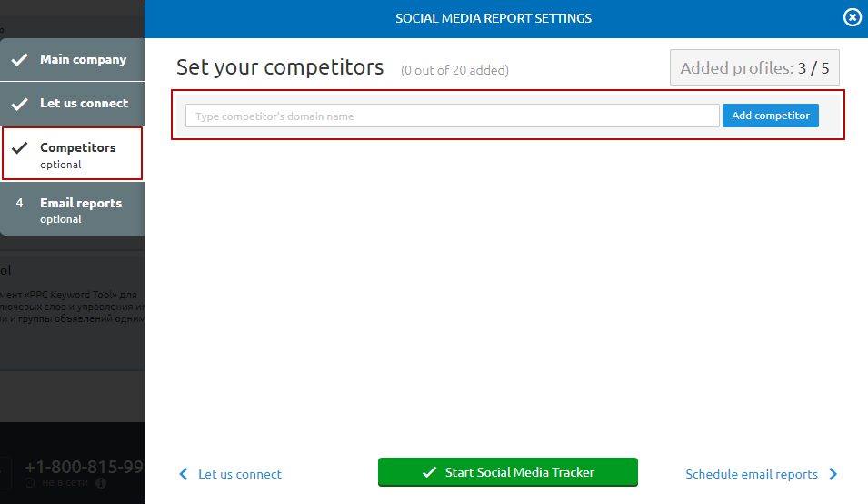Click the 0 out of 20 added text
The image size is (868, 504).
click(454, 70)
